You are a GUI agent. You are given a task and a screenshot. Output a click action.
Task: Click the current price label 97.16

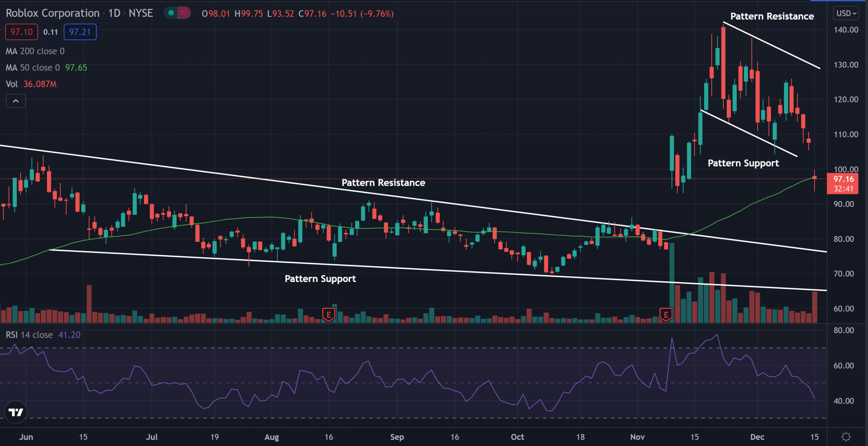tap(843, 179)
